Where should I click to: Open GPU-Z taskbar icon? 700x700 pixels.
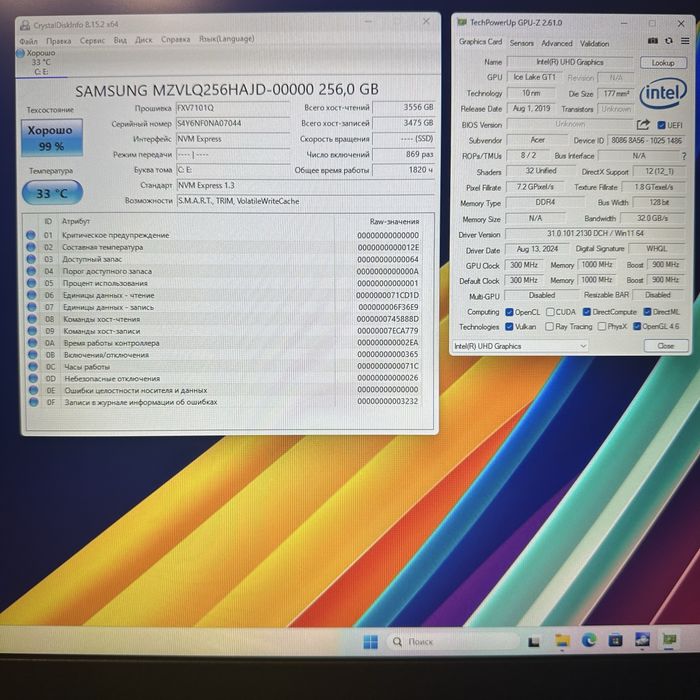[669, 639]
